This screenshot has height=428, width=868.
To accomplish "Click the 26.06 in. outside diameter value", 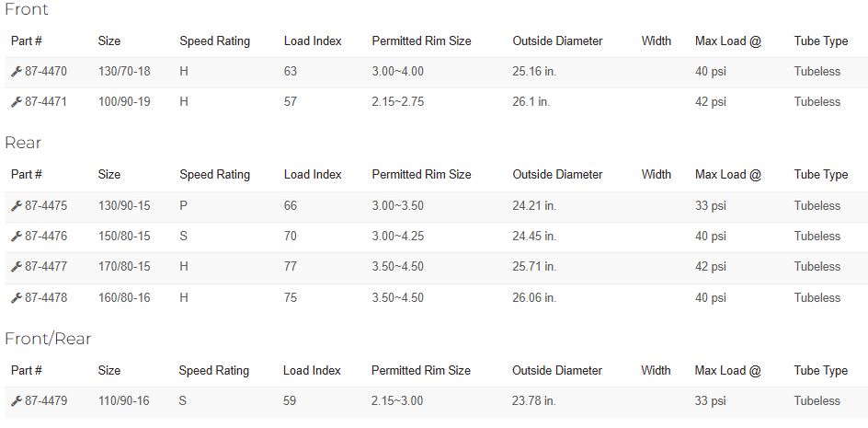I will [x=534, y=297].
